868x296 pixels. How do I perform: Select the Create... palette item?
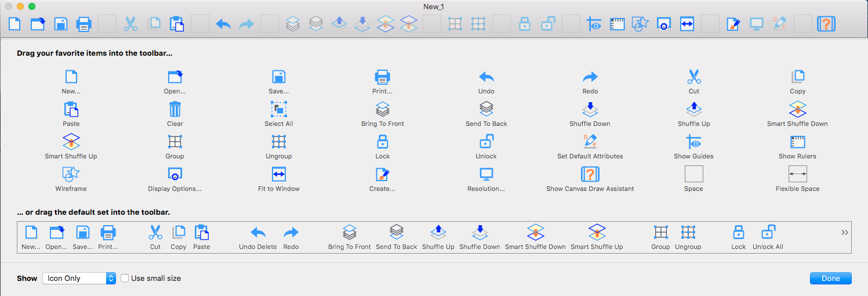click(x=382, y=179)
